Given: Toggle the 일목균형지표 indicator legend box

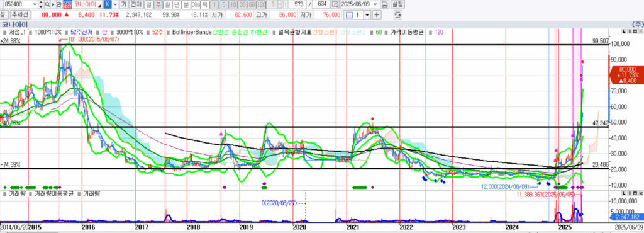Looking at the screenshot, I should [x=274, y=32].
